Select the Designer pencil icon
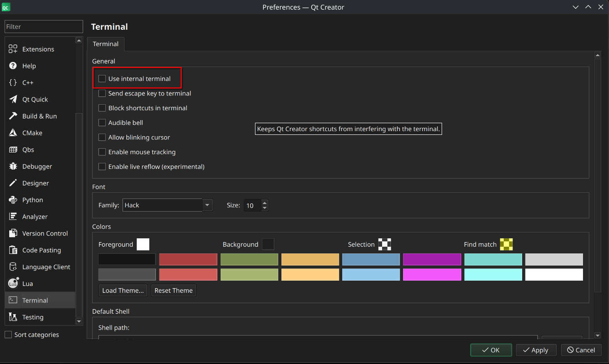This screenshot has height=364, width=609. tap(13, 183)
